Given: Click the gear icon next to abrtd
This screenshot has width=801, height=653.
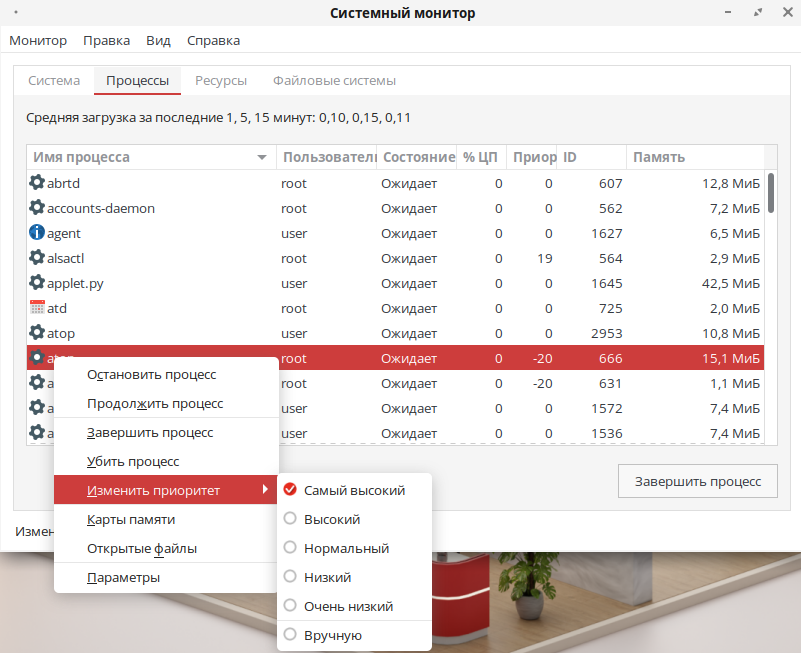Looking at the screenshot, I should coord(37,183).
